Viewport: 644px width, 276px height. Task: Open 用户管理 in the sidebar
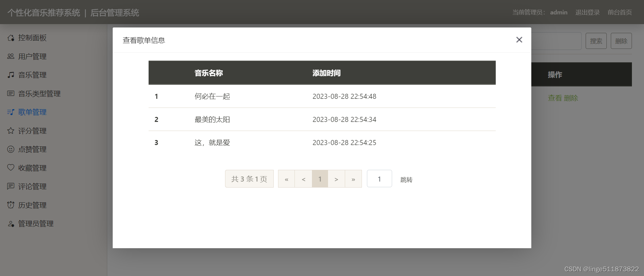point(32,56)
